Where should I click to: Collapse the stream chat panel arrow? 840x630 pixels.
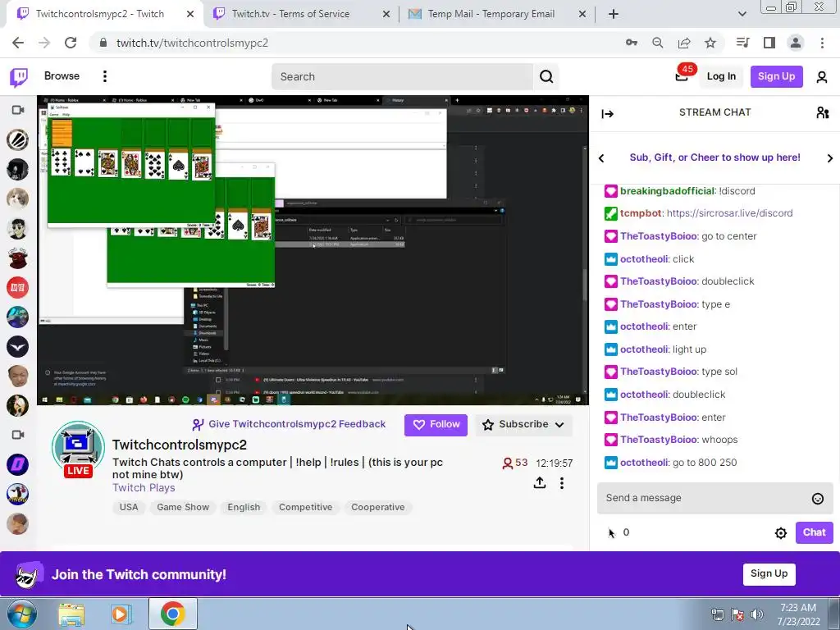608,113
